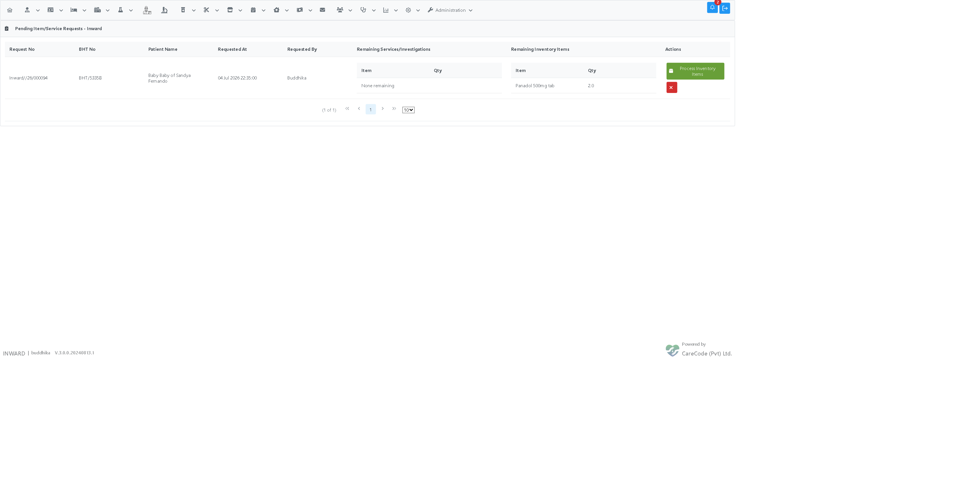The width and height of the screenshot is (980, 482).
Task: Expand the Administration menu
Action: 450,10
